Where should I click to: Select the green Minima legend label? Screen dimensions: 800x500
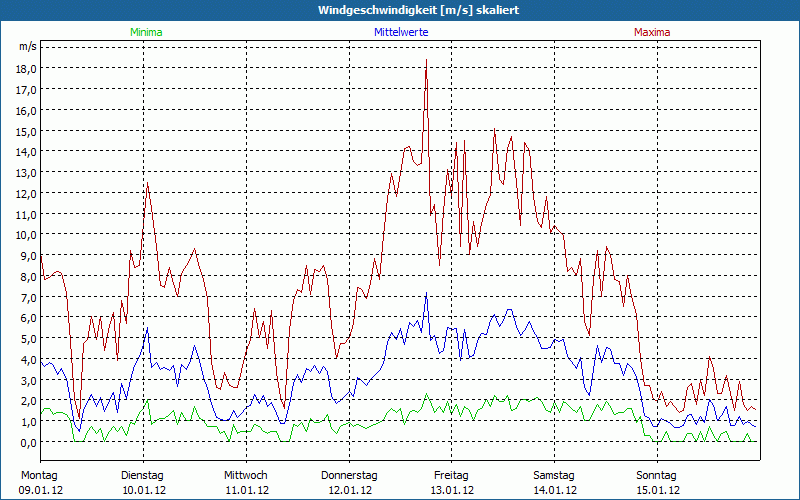click(x=145, y=32)
